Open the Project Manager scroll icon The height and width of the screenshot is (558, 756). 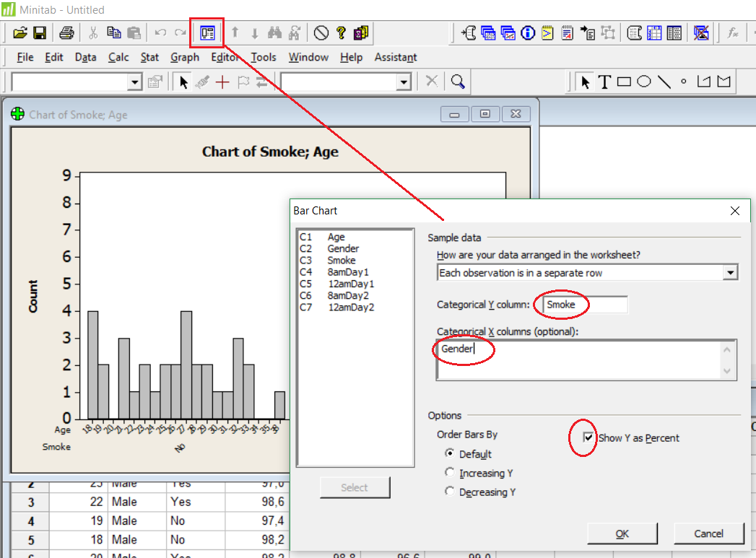tap(635, 32)
